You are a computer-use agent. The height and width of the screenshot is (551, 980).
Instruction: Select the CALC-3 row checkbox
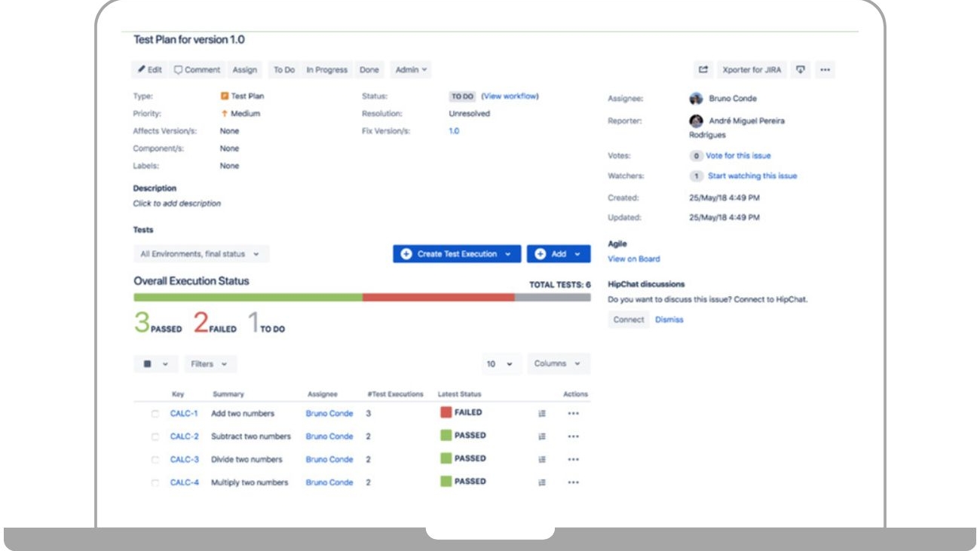pos(155,460)
